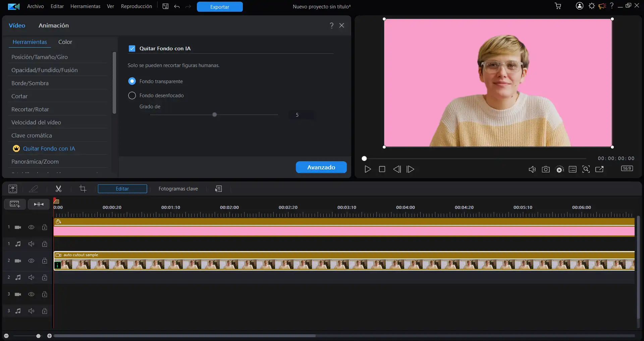The width and height of the screenshot is (644, 341).
Task: Click the Exportar button
Action: tap(219, 6)
